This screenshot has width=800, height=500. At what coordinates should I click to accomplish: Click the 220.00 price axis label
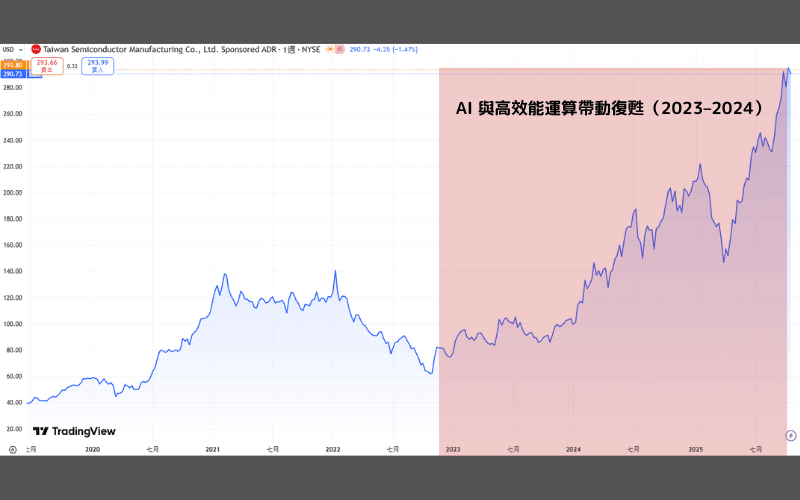[13, 166]
